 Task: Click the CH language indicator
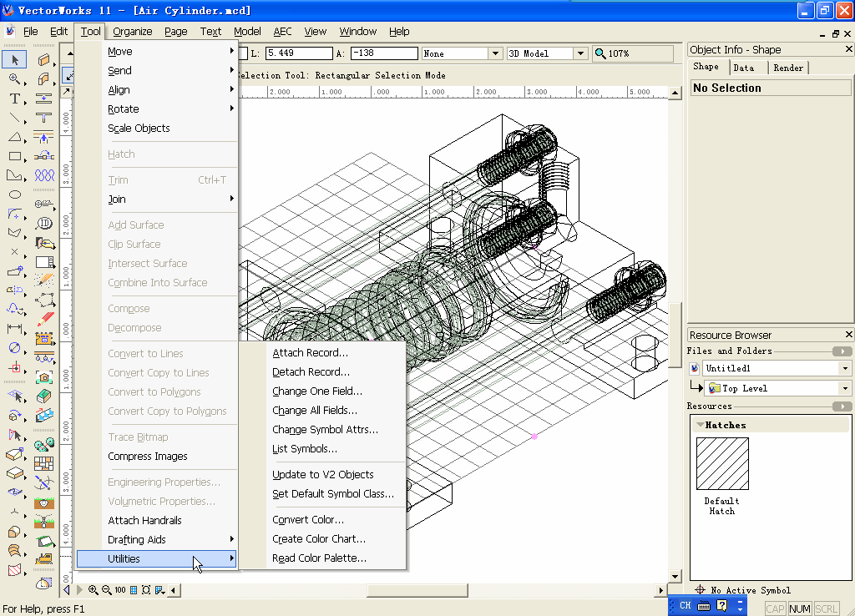[685, 605]
